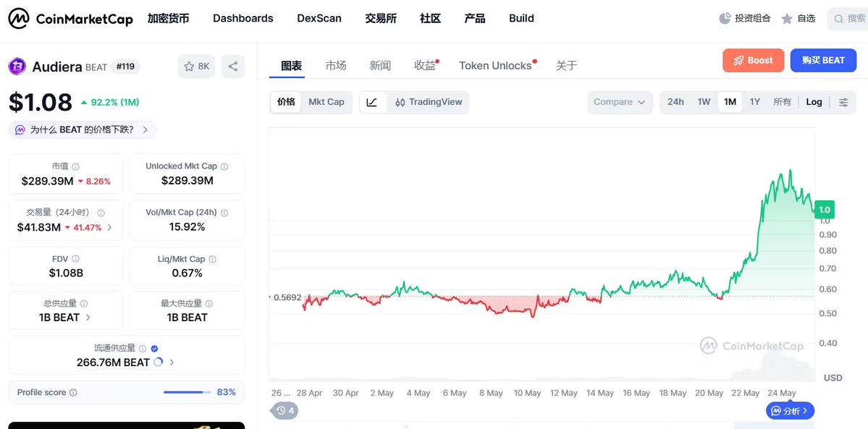Image resolution: width=868 pixels, height=429 pixels.
Task: Click the Boost rocket button
Action: click(754, 61)
